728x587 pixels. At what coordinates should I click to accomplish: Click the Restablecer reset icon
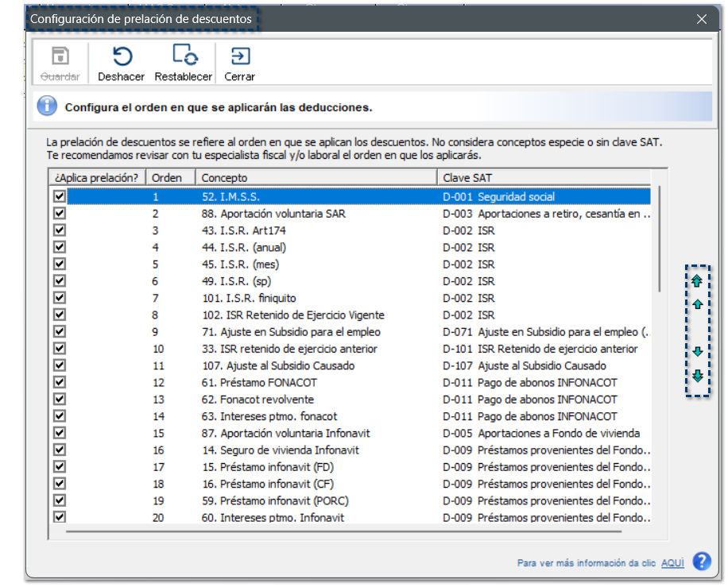(x=184, y=56)
